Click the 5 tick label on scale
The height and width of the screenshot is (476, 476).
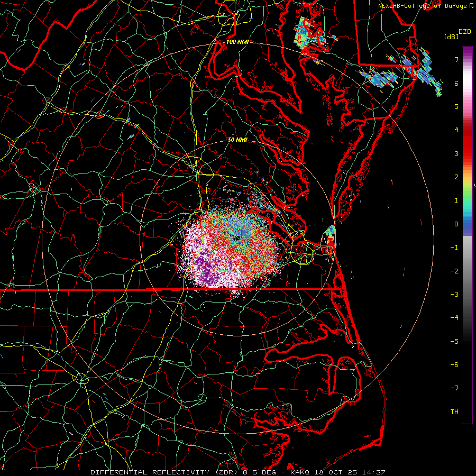pyautogui.click(x=456, y=106)
